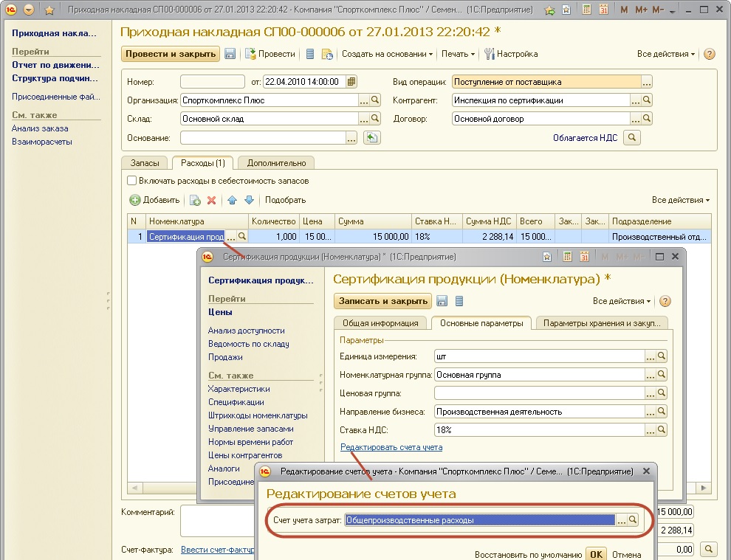
Task: Click the help question mark icon
Action: click(x=709, y=54)
